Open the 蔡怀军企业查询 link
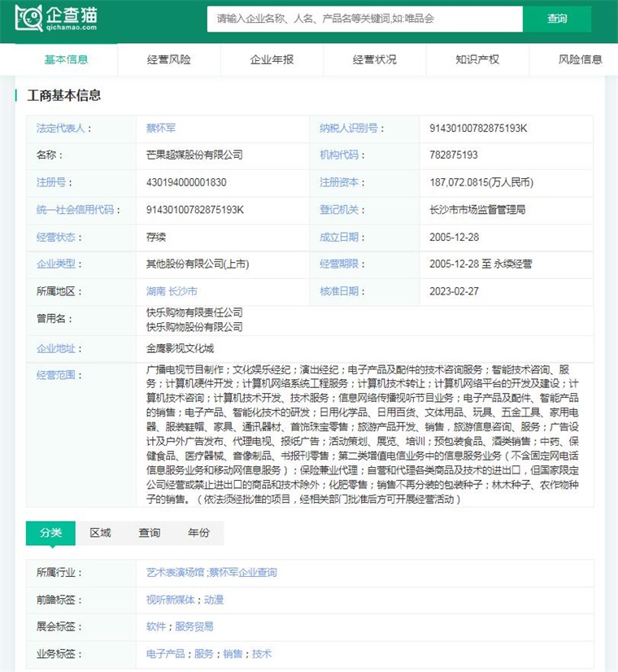Viewport: 618px width, 672px height. click(x=243, y=573)
